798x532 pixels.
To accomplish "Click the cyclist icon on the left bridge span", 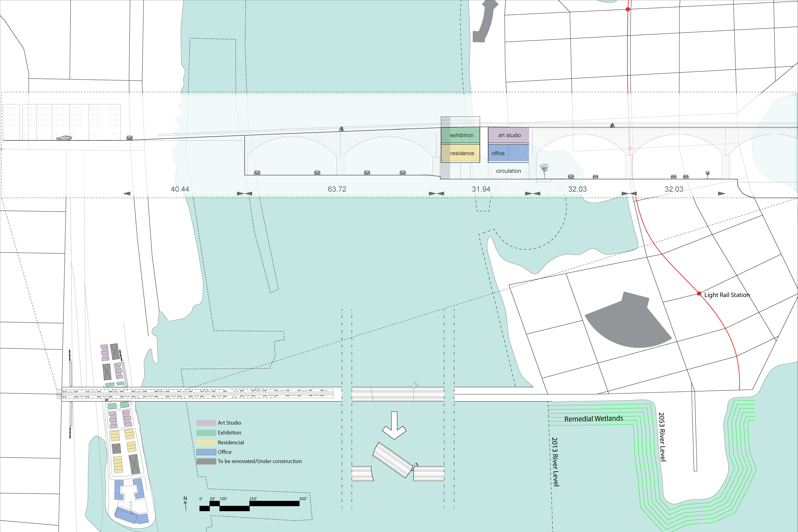I will point(342,129).
